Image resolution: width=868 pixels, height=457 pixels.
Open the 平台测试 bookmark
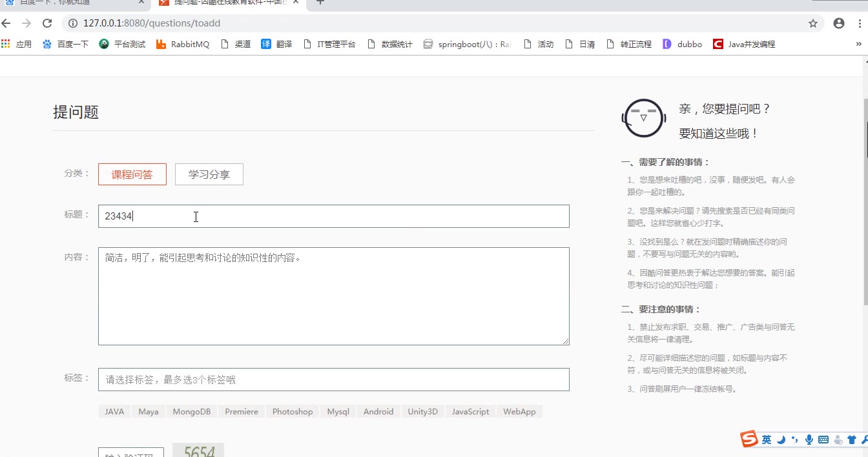coord(122,44)
